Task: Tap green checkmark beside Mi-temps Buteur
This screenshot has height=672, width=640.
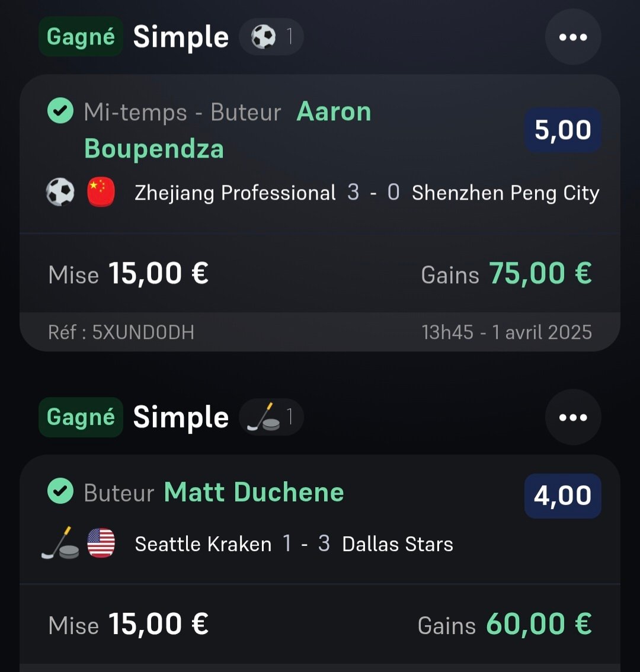Action: click(x=60, y=111)
